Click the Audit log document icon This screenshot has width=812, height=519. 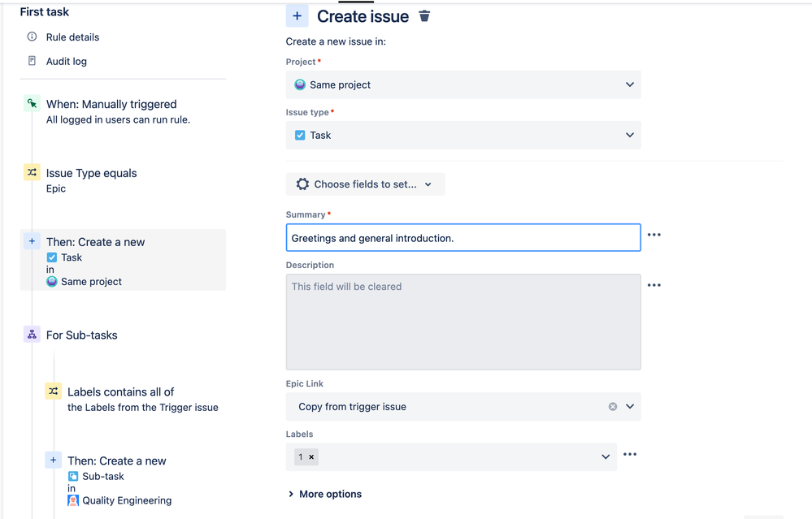pyautogui.click(x=33, y=61)
